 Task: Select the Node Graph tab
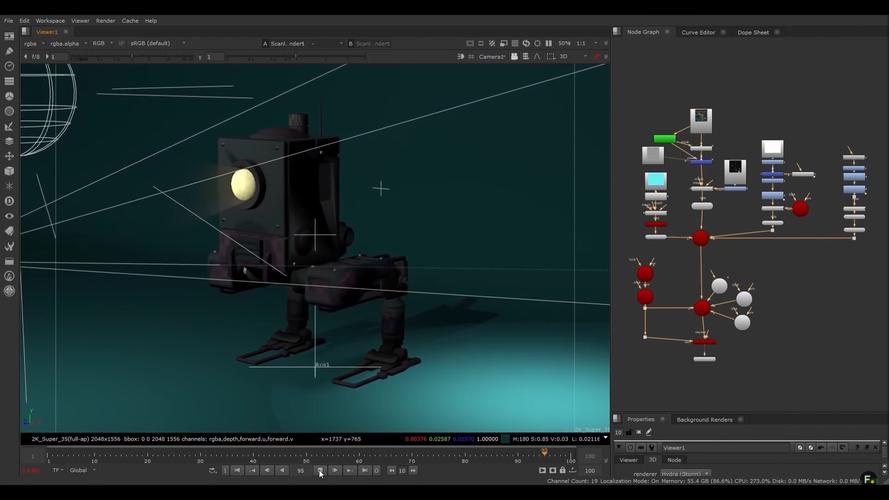point(643,32)
